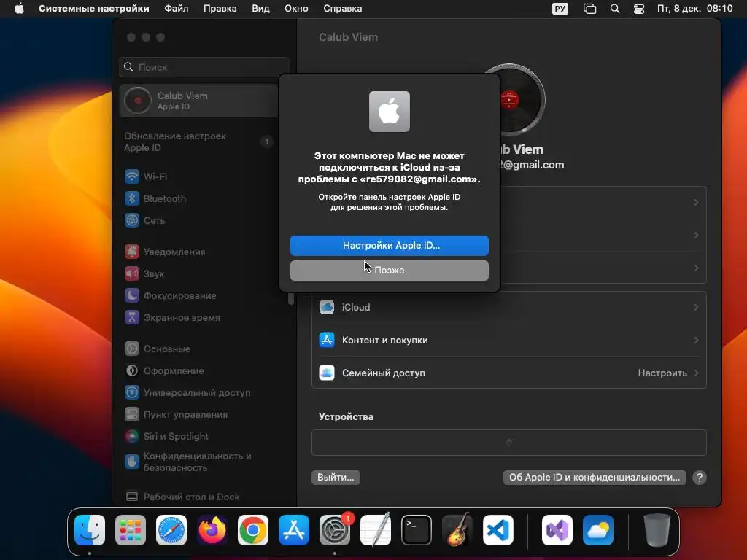Open the Правка menu

tap(220, 9)
